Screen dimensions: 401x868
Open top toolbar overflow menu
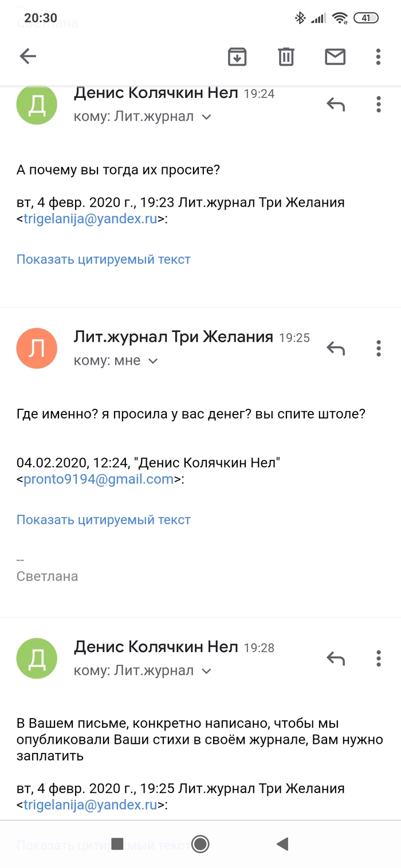click(378, 56)
